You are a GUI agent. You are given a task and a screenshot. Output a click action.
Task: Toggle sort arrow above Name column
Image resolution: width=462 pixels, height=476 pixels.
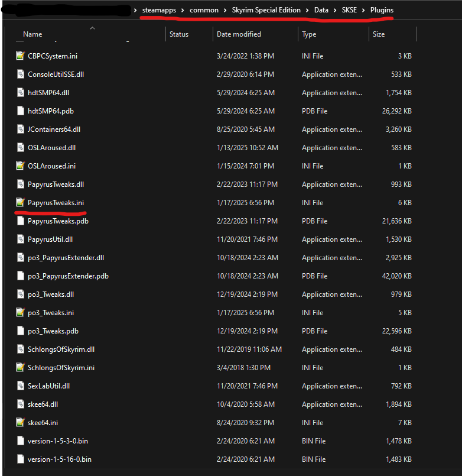point(93,28)
